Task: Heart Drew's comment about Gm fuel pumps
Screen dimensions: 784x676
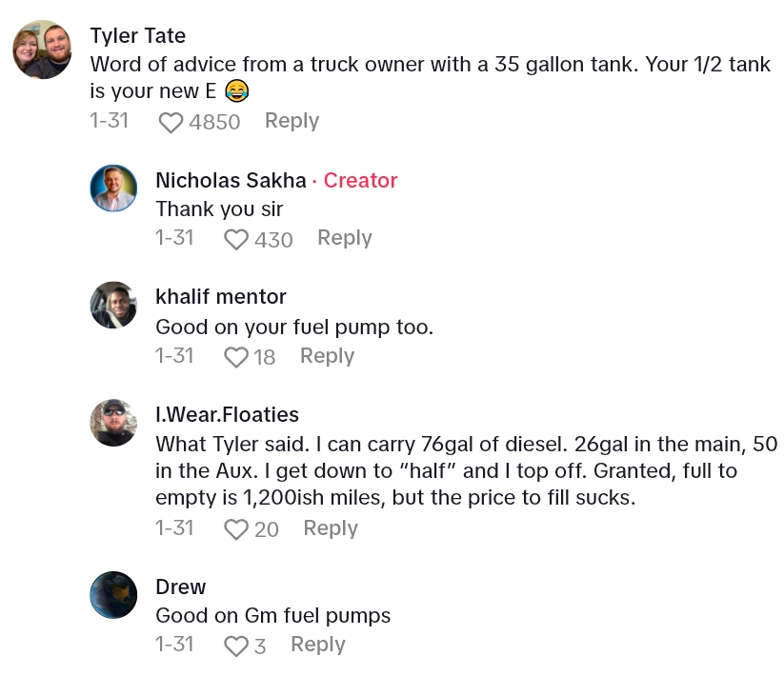Action: point(236,646)
